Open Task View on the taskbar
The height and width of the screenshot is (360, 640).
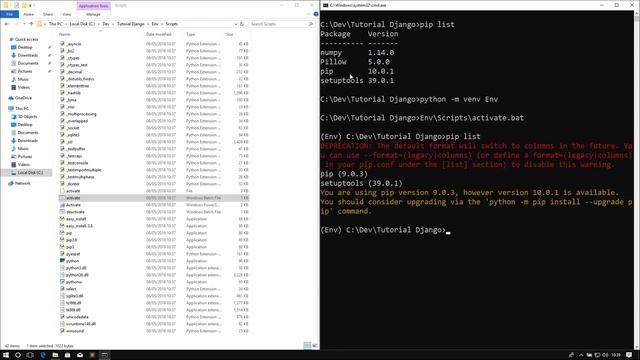coord(30,355)
